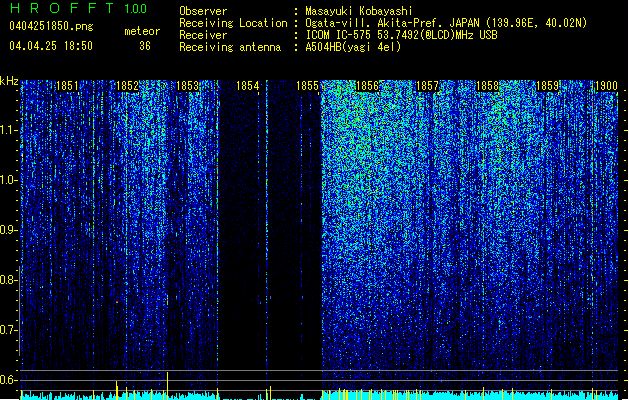The height and width of the screenshot is (400, 629).
Task: Click the 1.1 frequency axis label
Action: 9,130
